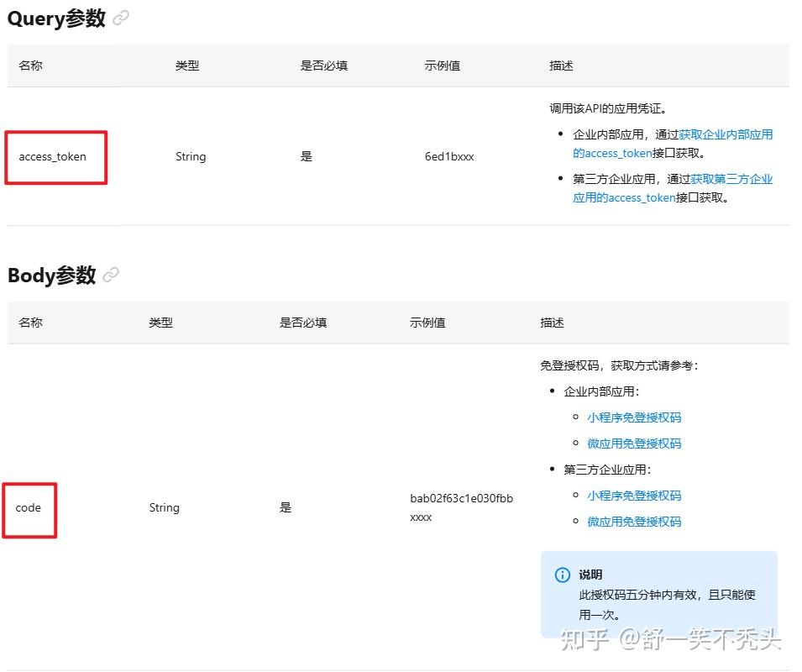
Task: Open 小程序免登授权码 under 第三方企业应用
Action: (634, 495)
